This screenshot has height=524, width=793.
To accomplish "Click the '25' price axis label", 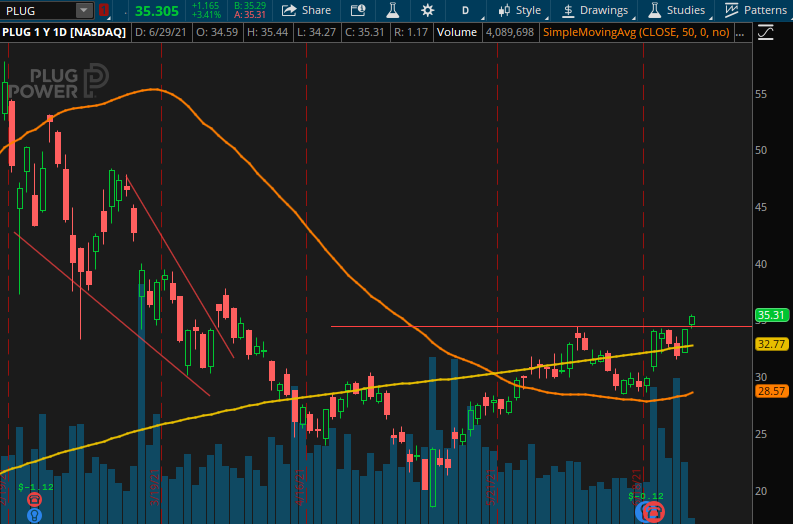I will [x=761, y=434].
